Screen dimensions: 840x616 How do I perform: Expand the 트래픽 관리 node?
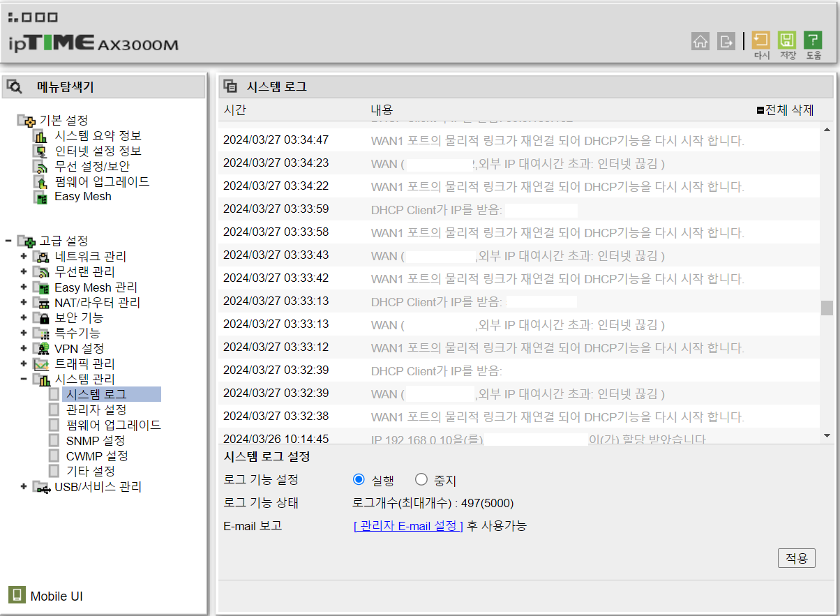point(24,363)
